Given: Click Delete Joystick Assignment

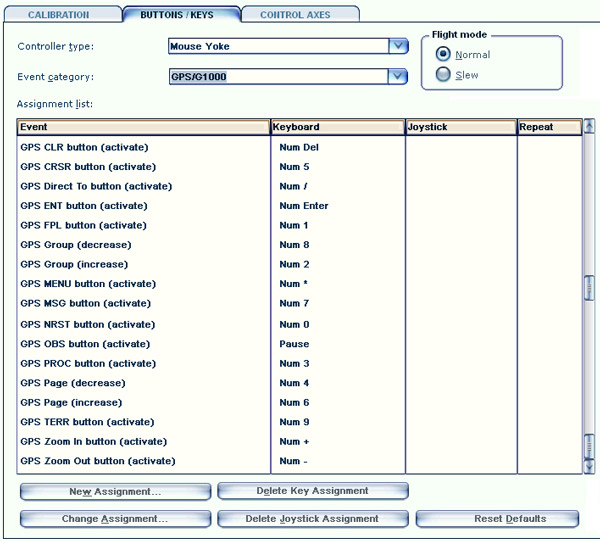Looking at the screenshot, I should point(313,519).
